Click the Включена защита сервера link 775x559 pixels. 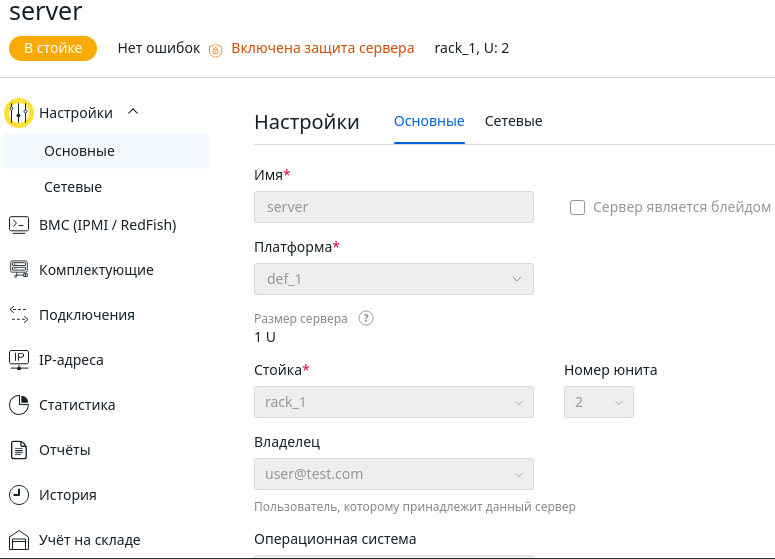[x=322, y=48]
